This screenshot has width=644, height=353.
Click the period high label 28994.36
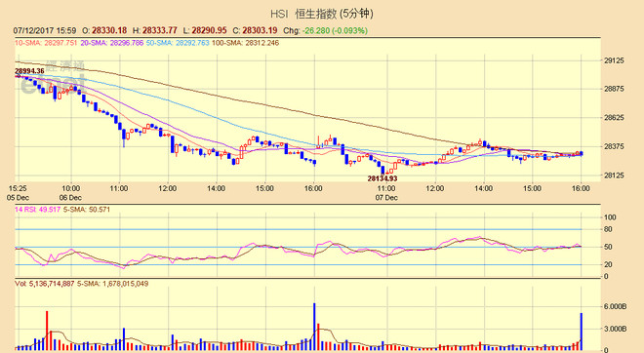pyautogui.click(x=29, y=71)
